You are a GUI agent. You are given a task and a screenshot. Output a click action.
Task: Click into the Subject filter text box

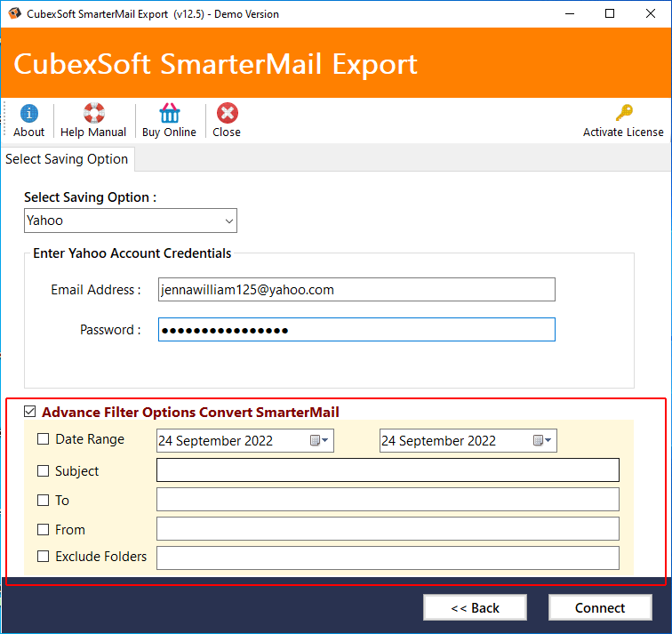pyautogui.click(x=388, y=469)
